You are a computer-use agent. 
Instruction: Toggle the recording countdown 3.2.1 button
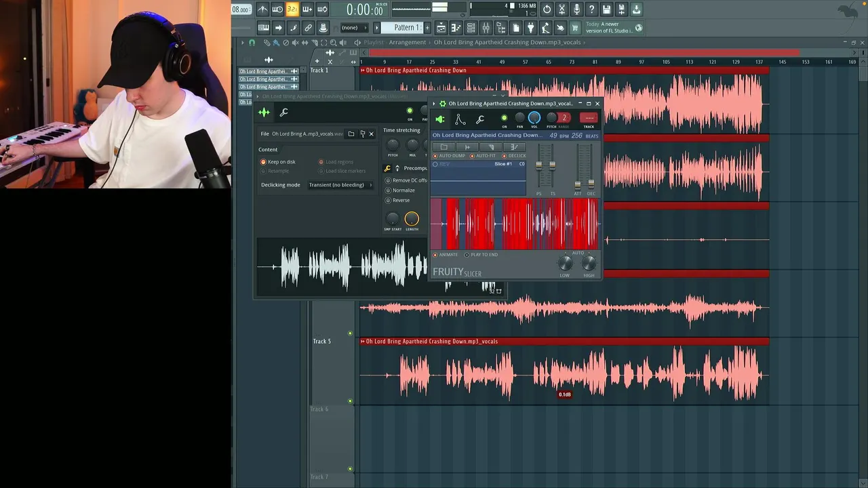292,9
